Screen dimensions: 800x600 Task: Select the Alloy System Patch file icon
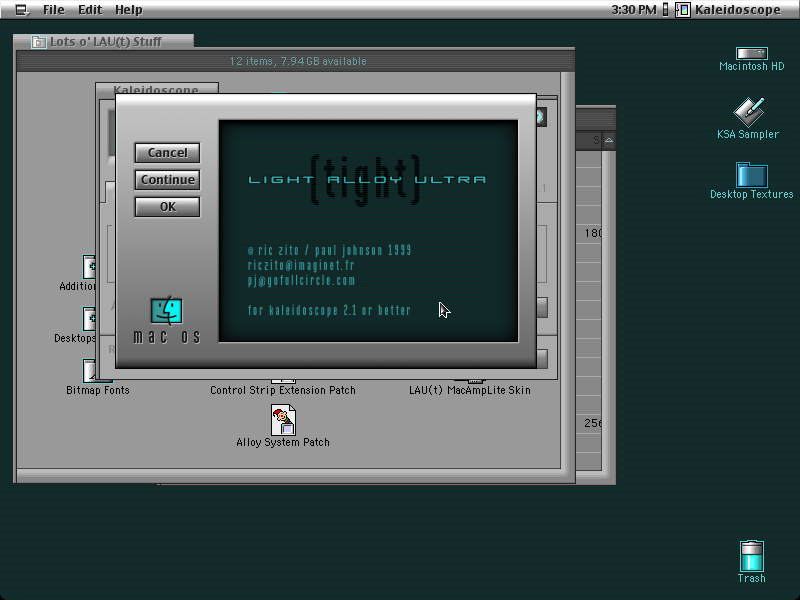click(x=283, y=419)
